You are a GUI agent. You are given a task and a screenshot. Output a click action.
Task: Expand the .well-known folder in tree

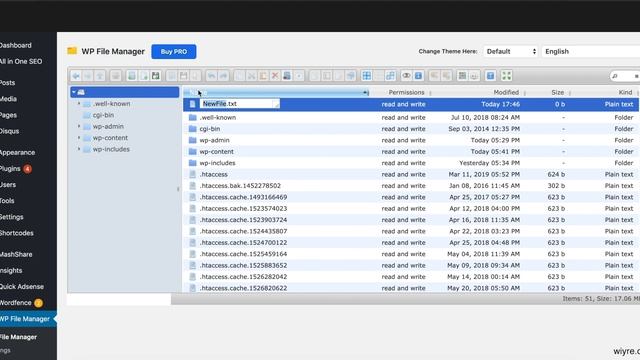79,104
